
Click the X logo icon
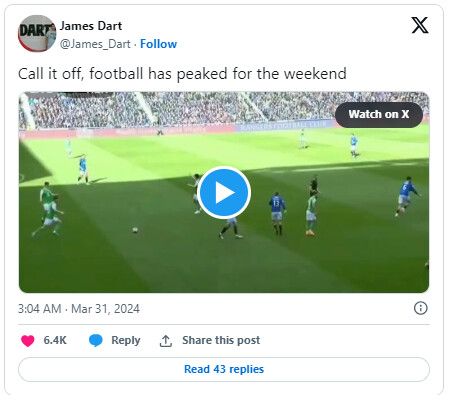420,25
